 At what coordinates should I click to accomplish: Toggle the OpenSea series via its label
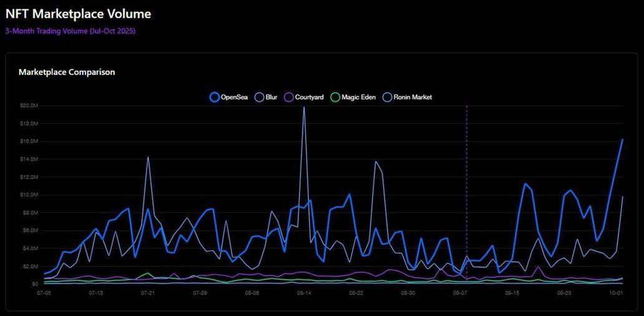coord(235,97)
